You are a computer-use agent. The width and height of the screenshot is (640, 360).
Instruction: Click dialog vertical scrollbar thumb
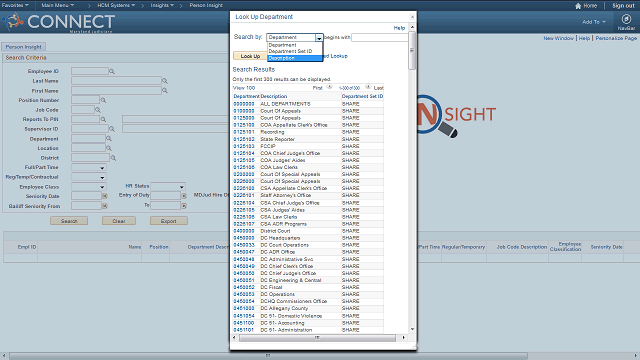pyautogui.click(x=412, y=50)
